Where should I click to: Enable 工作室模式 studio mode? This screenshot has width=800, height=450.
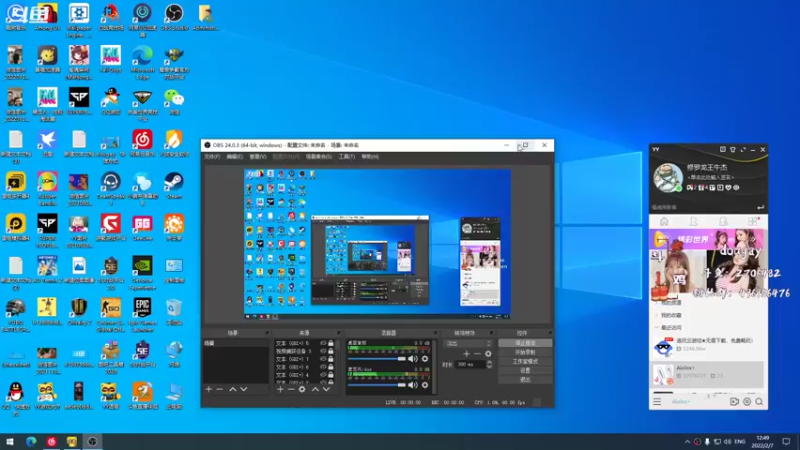tap(525, 362)
